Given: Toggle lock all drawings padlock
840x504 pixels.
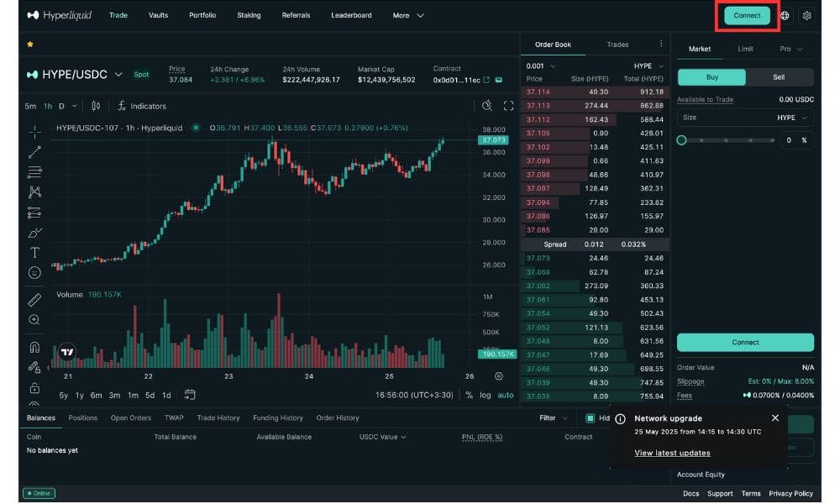Looking at the screenshot, I should tap(34, 387).
